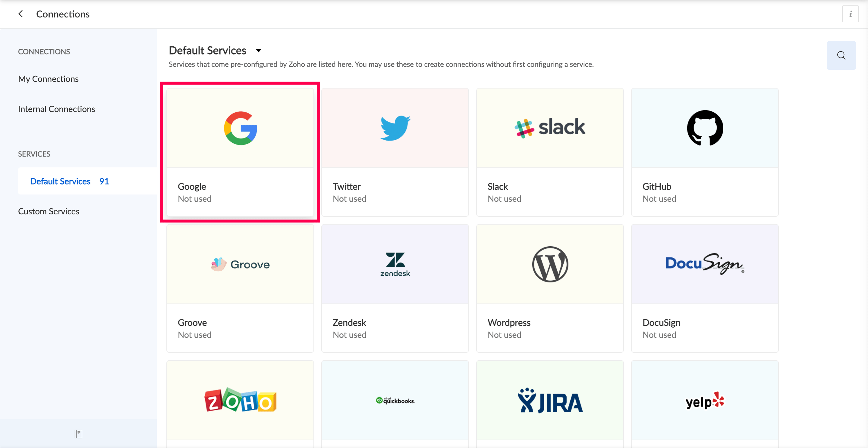
Task: Click the CONNECTIONS sidebar section header
Action: (x=44, y=51)
